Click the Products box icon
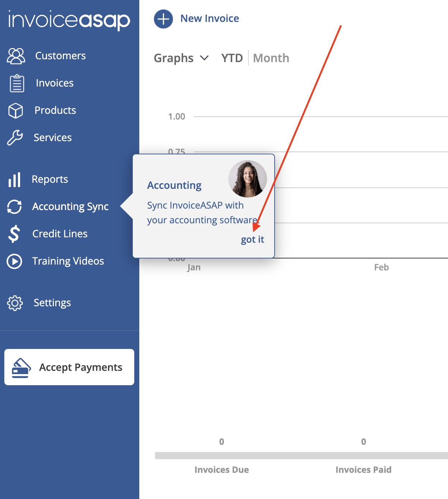Image resolution: width=448 pixels, height=499 pixels. [x=15, y=111]
